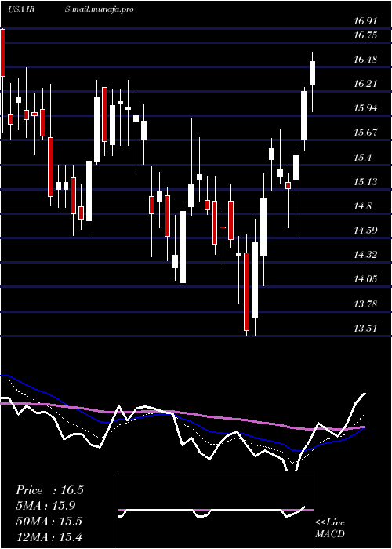Click the 13.51 price axis label
This screenshot has width=392, height=549.
pos(365,328)
